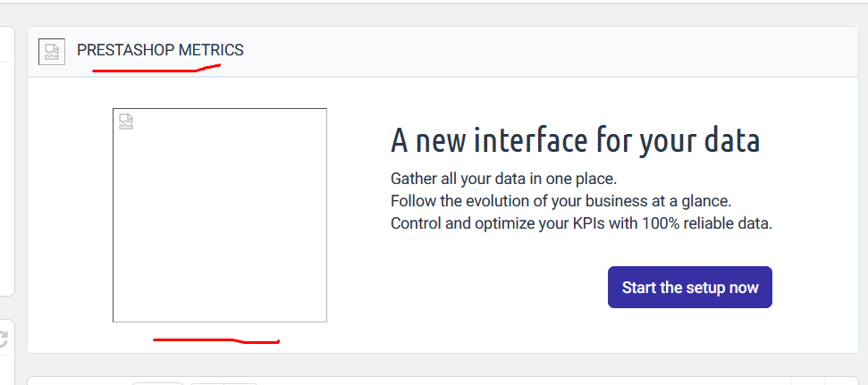
Task: Click the red underline beneath the Metrics title
Action: pos(156,71)
